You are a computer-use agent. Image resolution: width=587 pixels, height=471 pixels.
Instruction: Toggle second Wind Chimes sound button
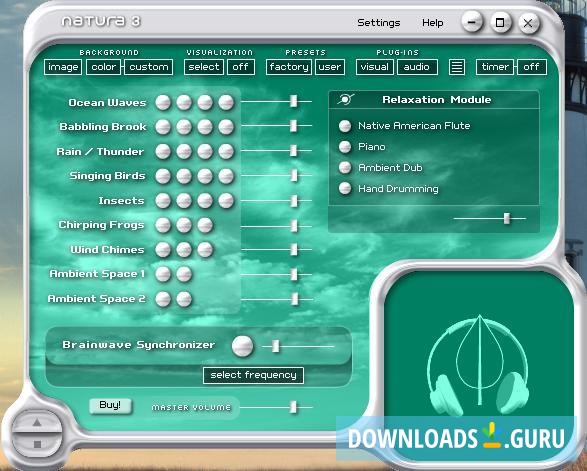pos(184,250)
